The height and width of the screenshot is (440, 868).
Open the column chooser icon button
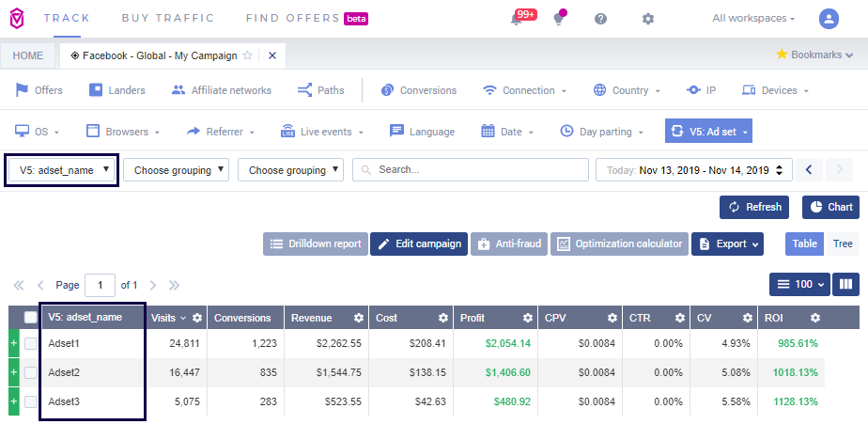846,284
